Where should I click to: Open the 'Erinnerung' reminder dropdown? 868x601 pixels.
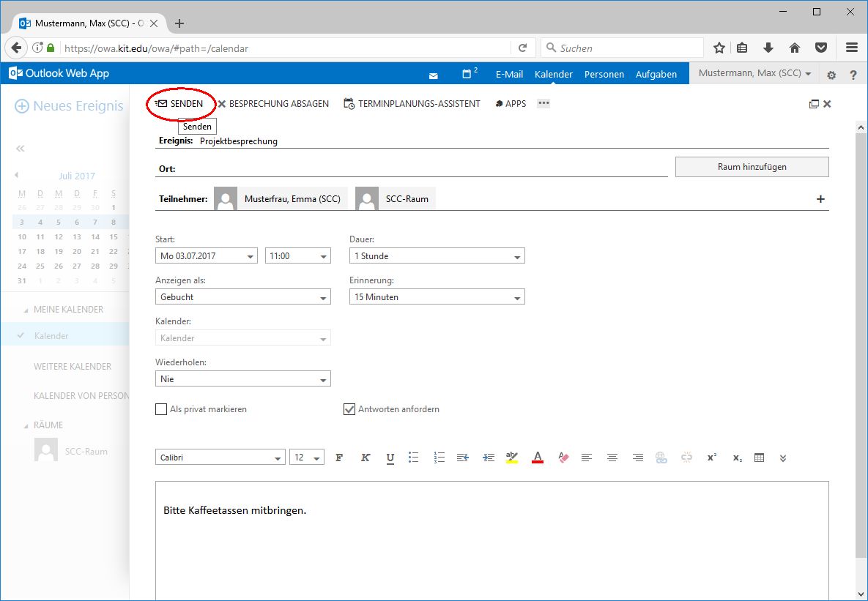[437, 297]
